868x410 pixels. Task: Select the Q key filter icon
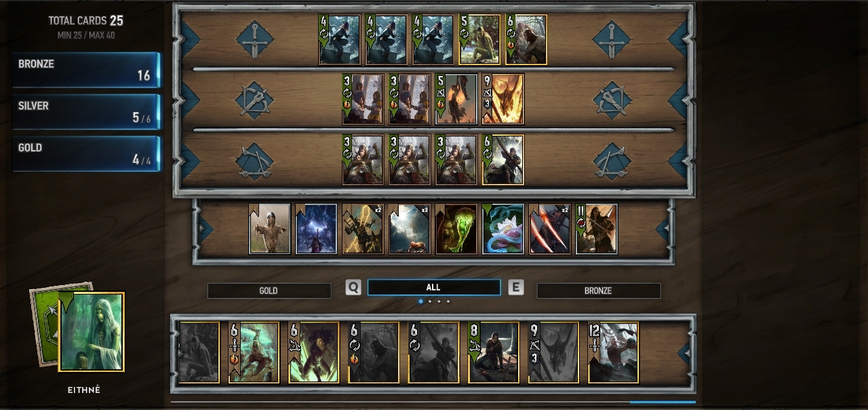tap(353, 287)
